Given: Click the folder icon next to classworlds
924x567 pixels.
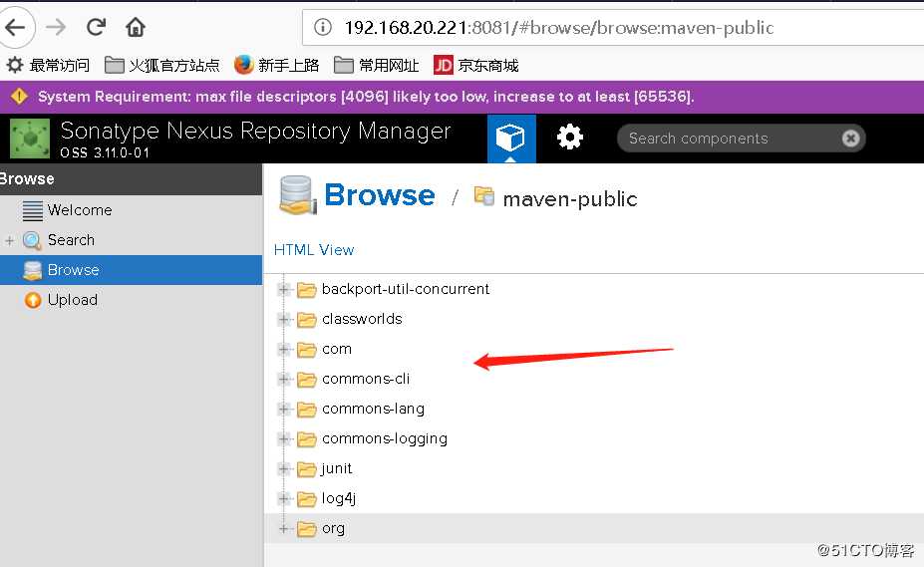Looking at the screenshot, I should pyautogui.click(x=306, y=320).
